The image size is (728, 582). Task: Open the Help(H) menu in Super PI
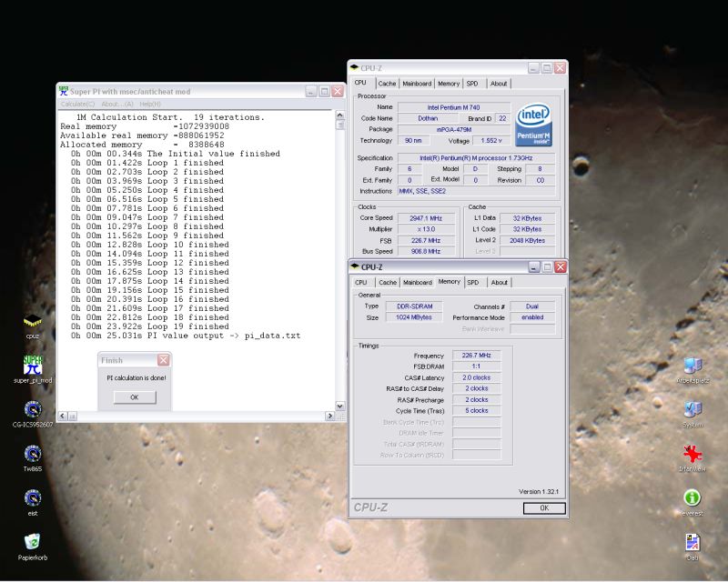(x=150, y=104)
